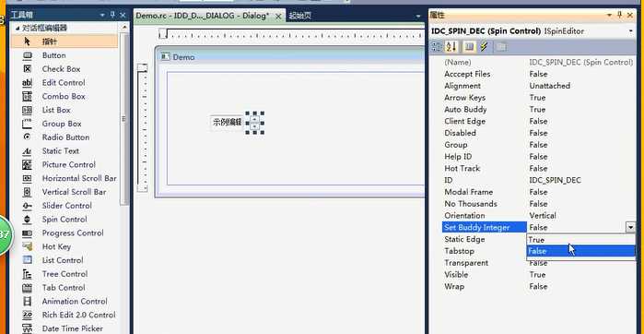The width and height of the screenshot is (644, 334).
Task: Pin the toolbox panel
Action: pos(112,15)
